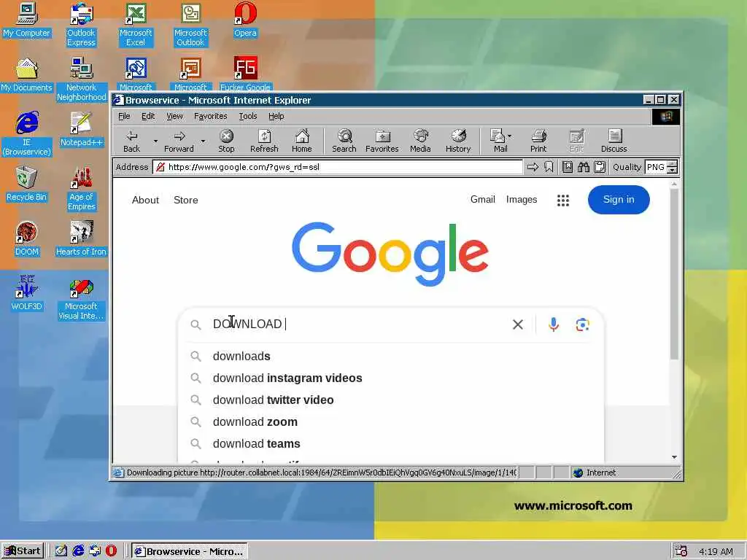Select the "download teams" suggestion
747x560 pixels.
pyautogui.click(x=391, y=444)
